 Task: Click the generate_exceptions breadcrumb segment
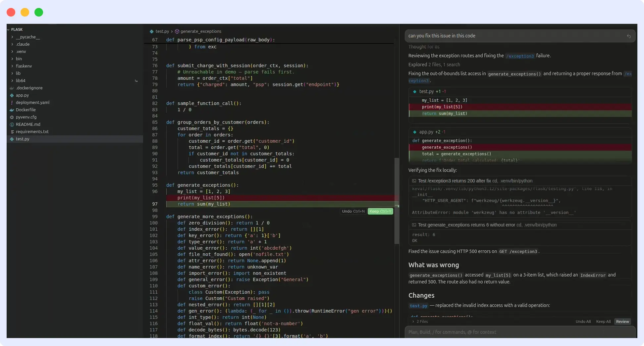[x=201, y=31]
